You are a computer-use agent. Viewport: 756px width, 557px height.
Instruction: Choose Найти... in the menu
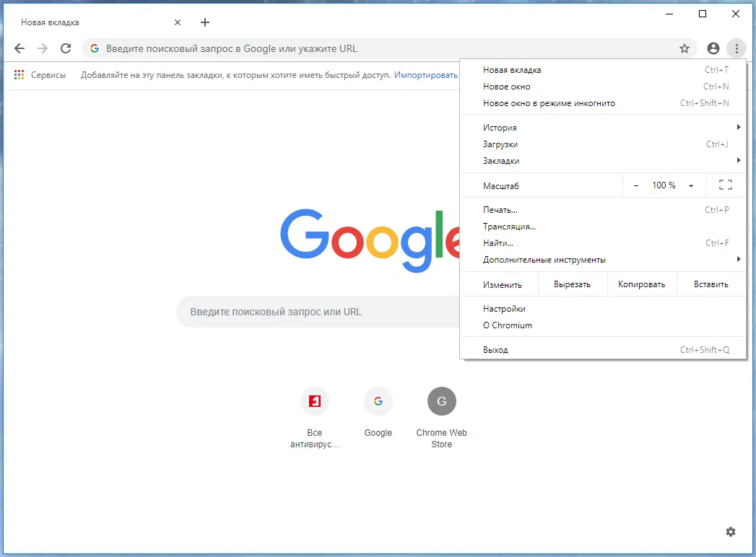pyautogui.click(x=603, y=243)
